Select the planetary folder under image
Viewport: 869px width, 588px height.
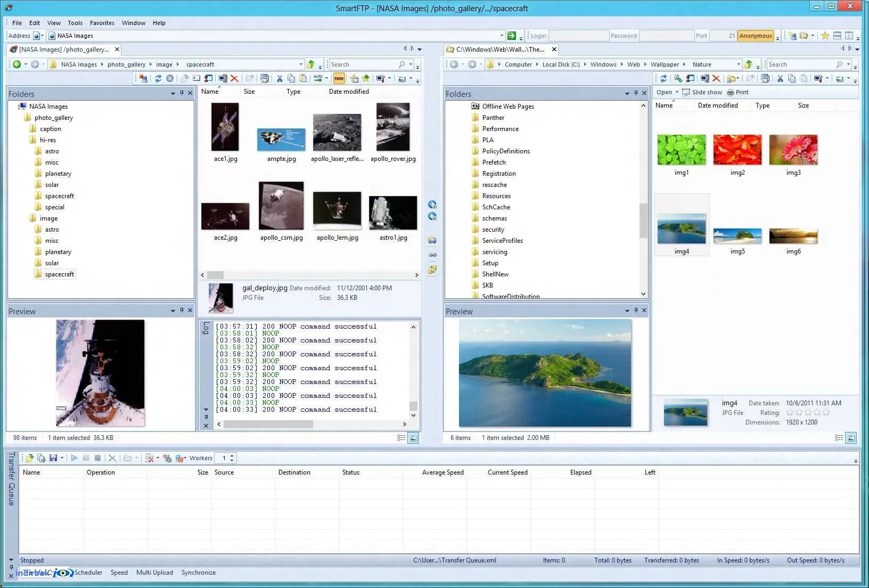(58, 252)
